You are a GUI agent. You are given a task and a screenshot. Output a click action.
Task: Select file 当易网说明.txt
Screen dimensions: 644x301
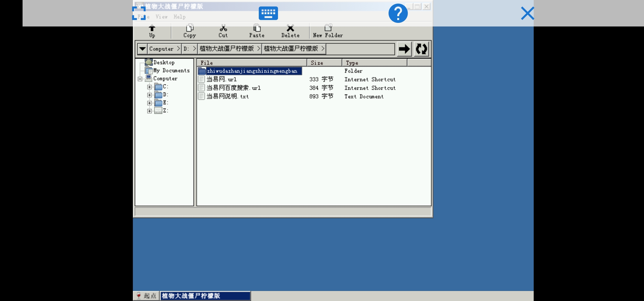(228, 96)
